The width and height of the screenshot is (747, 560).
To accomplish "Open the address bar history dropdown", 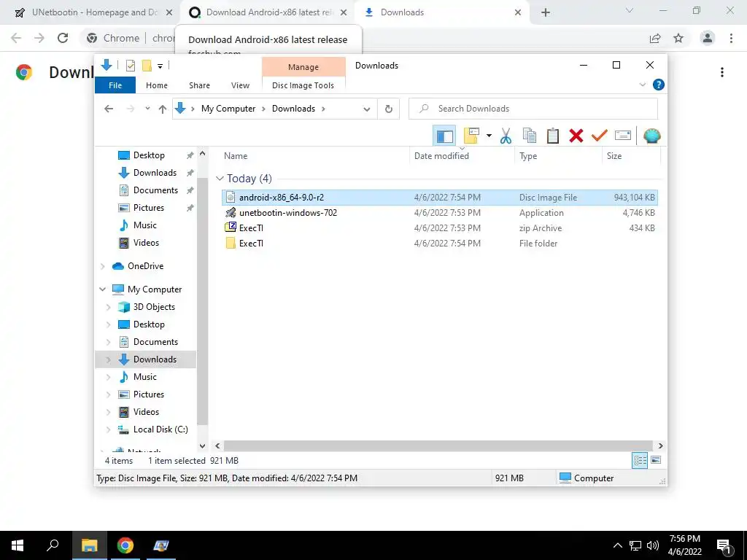I will coord(366,109).
